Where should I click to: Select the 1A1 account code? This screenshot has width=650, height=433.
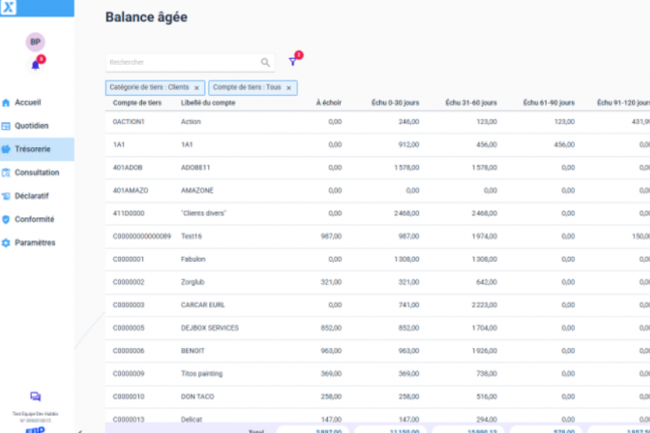[x=119, y=145]
